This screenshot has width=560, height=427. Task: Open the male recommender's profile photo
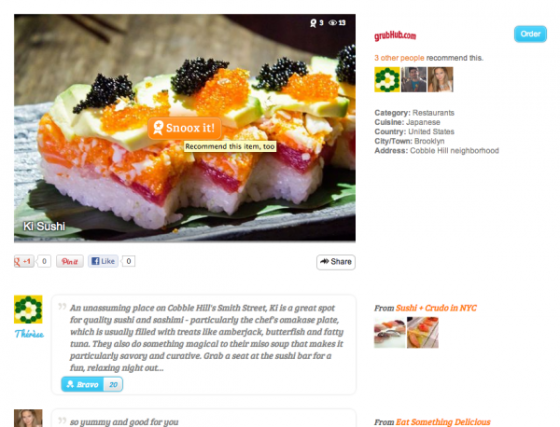(414, 79)
